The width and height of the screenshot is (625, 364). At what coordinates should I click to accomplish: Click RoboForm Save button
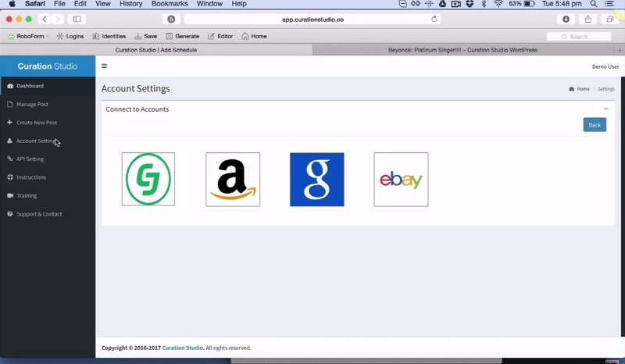pos(145,36)
